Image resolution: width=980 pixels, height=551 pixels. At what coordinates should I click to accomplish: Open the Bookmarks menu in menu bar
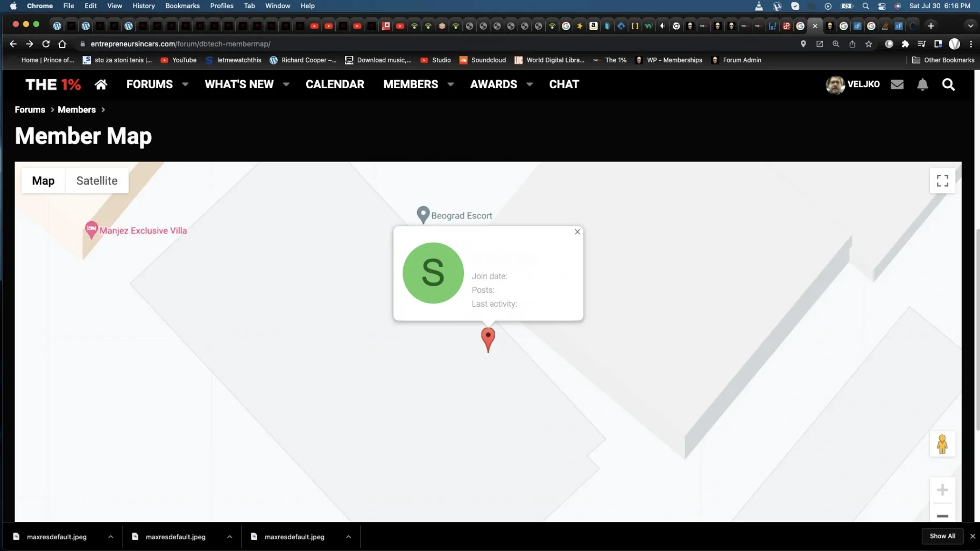click(182, 6)
